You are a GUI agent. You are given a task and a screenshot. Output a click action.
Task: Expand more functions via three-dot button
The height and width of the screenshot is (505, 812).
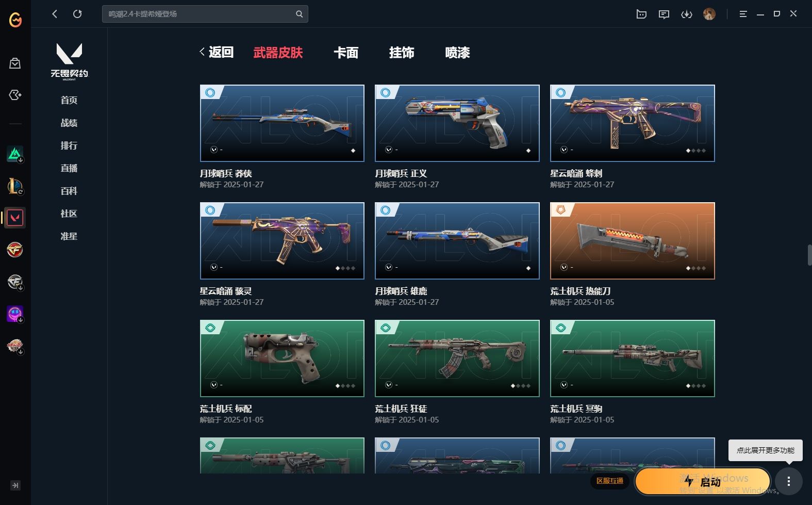coord(789,481)
